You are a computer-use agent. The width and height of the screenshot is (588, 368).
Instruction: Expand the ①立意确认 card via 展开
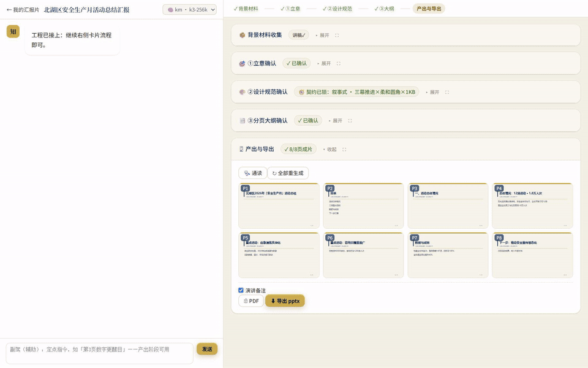(325, 63)
